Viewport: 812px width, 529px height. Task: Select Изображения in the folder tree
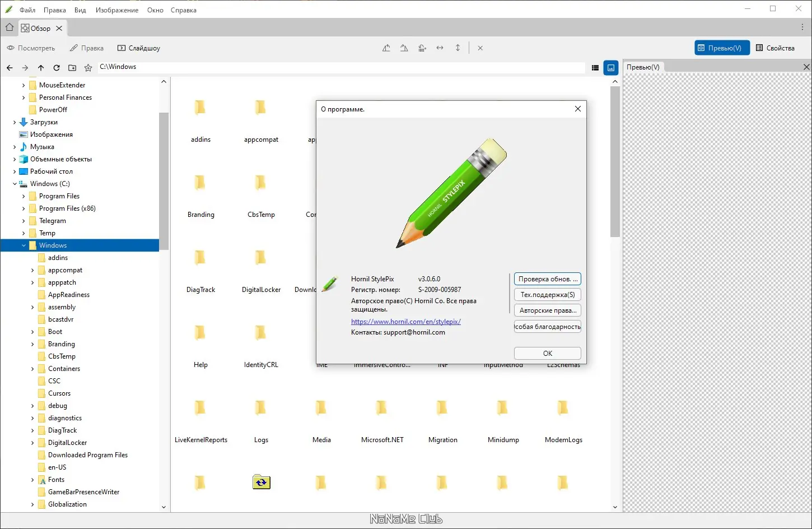tap(52, 134)
